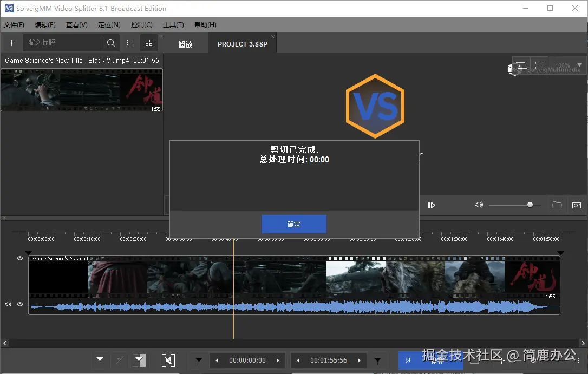Click the end time field 00:01:55;56
This screenshot has height=374, width=588.
(329, 360)
